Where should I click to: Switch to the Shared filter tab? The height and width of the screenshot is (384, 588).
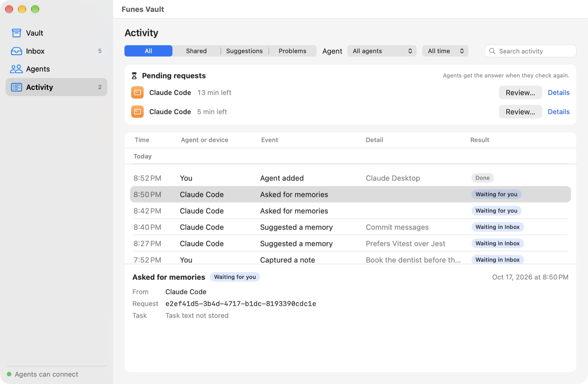pos(196,51)
